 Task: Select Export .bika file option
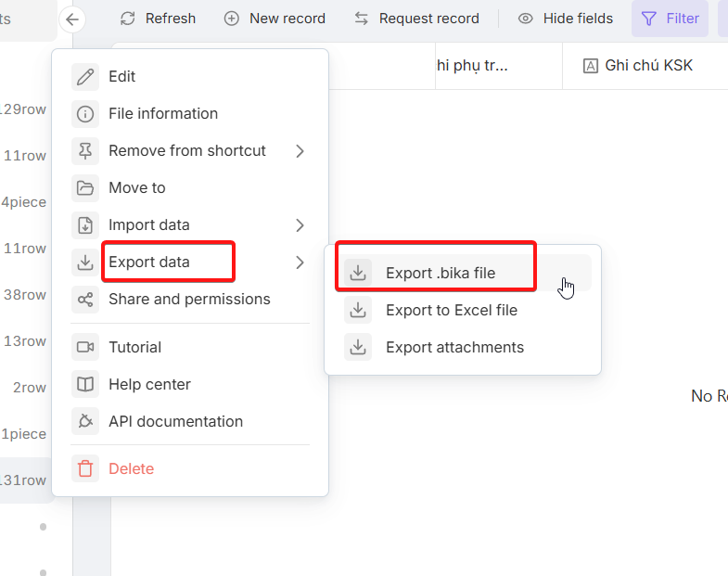point(441,273)
